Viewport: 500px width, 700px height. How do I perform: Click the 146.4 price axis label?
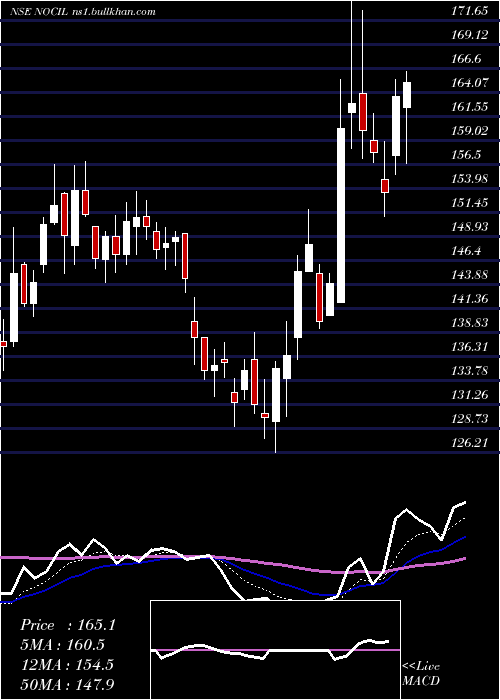tap(466, 252)
